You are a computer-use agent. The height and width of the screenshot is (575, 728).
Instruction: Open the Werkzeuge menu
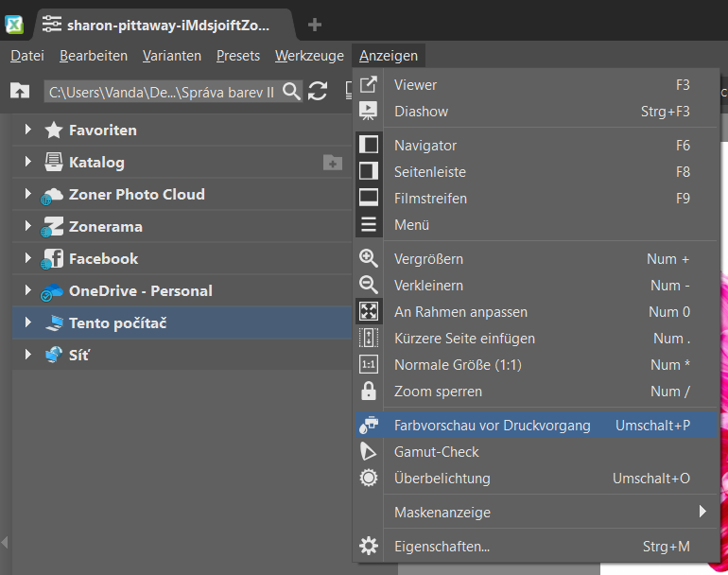309,56
